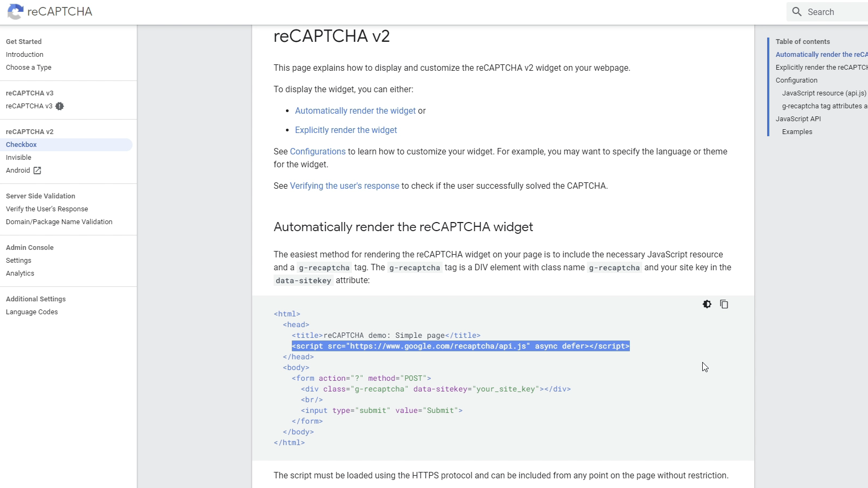The height and width of the screenshot is (488, 868).
Task: Open Verify the User's Response
Action: [47, 209]
